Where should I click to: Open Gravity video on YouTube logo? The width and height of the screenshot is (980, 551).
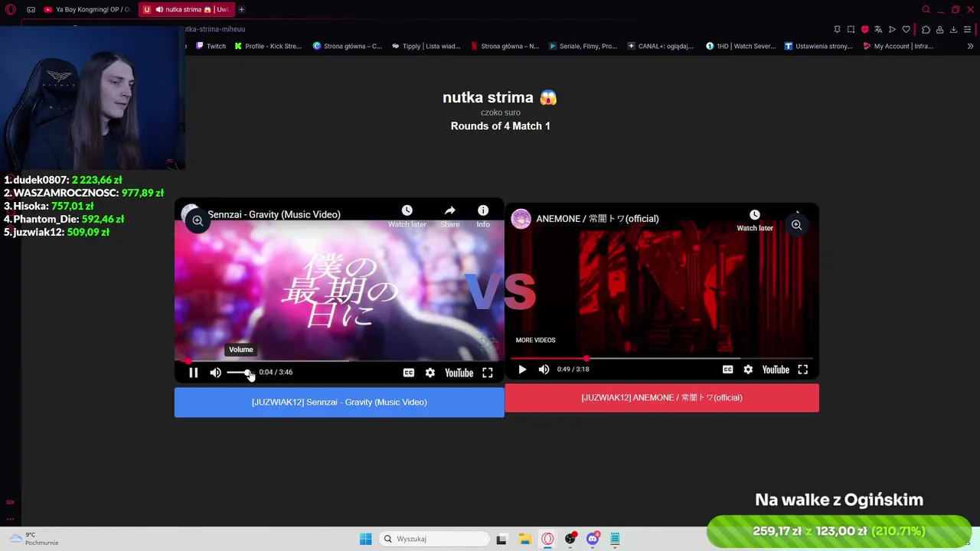pyautogui.click(x=459, y=373)
